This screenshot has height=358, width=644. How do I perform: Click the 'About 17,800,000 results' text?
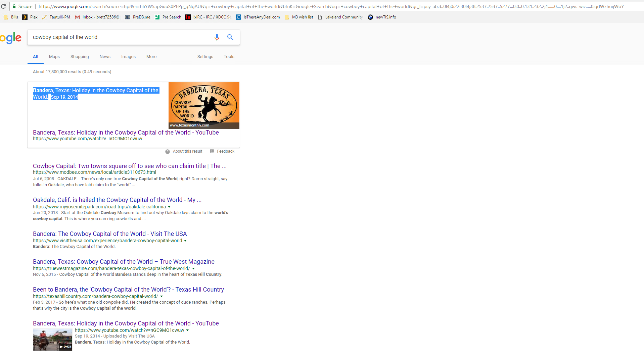[x=72, y=72]
